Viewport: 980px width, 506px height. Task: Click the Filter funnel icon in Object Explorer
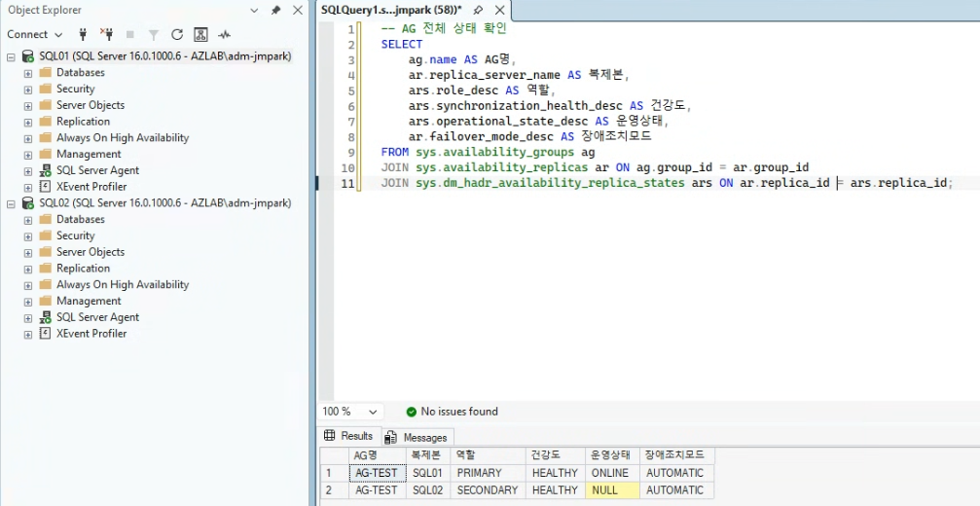[x=153, y=34]
